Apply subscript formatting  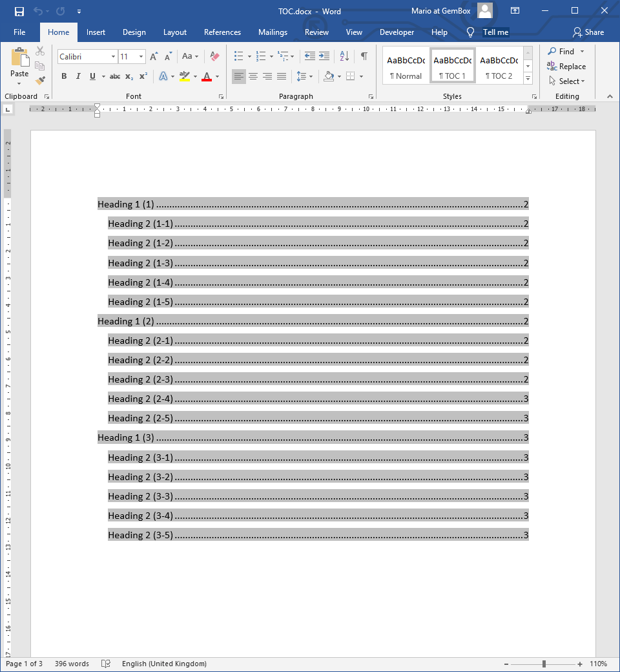click(129, 76)
